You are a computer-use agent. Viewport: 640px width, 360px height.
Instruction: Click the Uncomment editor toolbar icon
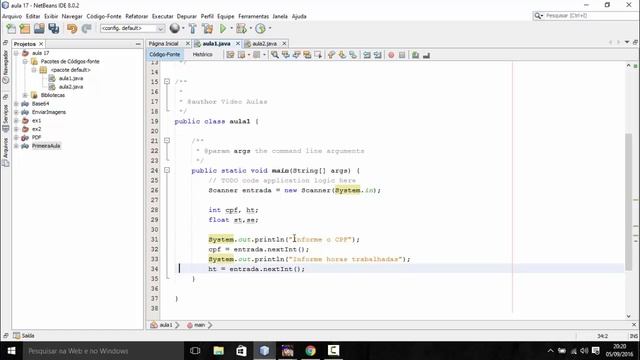tap(427, 55)
